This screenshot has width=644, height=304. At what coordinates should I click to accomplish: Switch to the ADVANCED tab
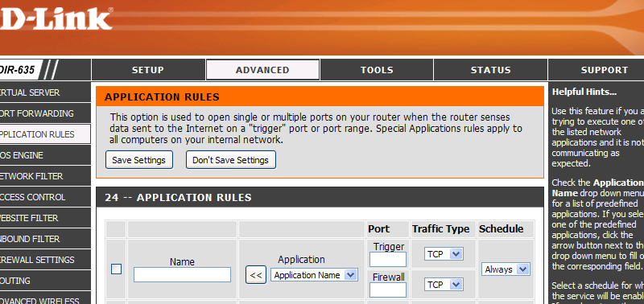(x=262, y=70)
